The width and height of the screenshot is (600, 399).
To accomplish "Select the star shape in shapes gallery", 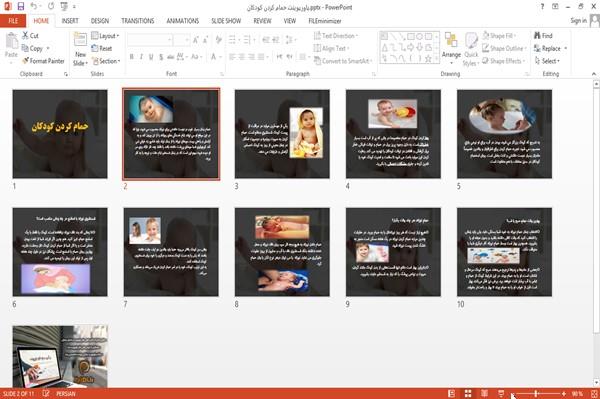I will point(428,59).
